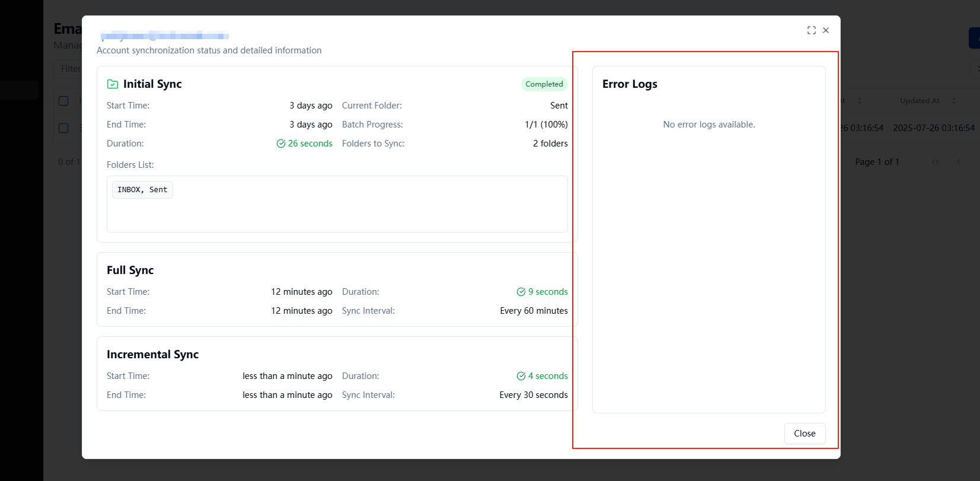The image size is (980, 481).
Task: Click the 'Every 30 seconds' sync interval value
Action: point(534,395)
